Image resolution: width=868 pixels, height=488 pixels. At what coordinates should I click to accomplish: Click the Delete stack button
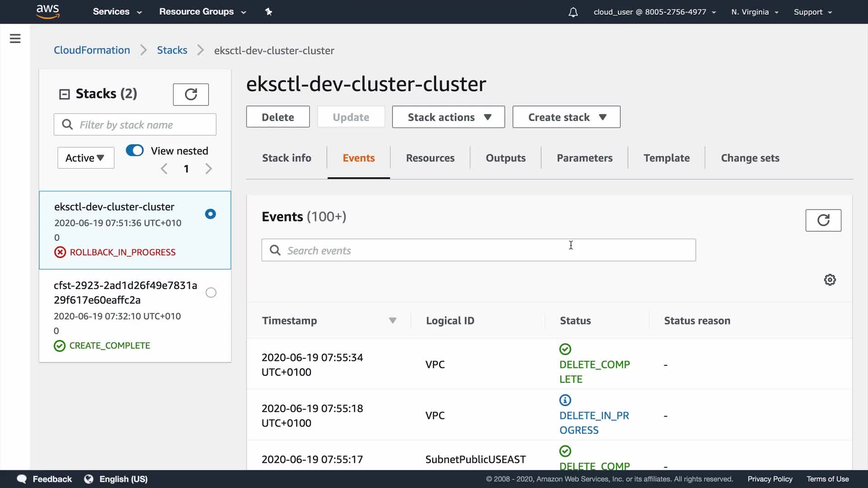[x=278, y=117]
